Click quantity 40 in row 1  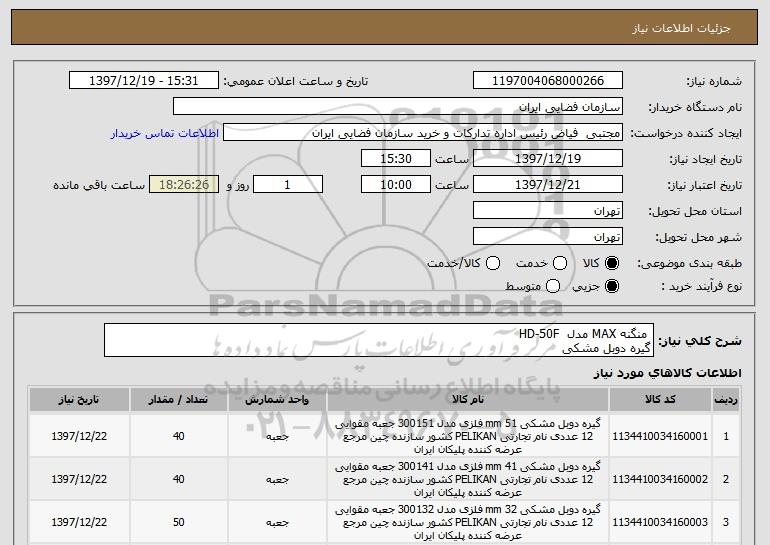[178, 436]
